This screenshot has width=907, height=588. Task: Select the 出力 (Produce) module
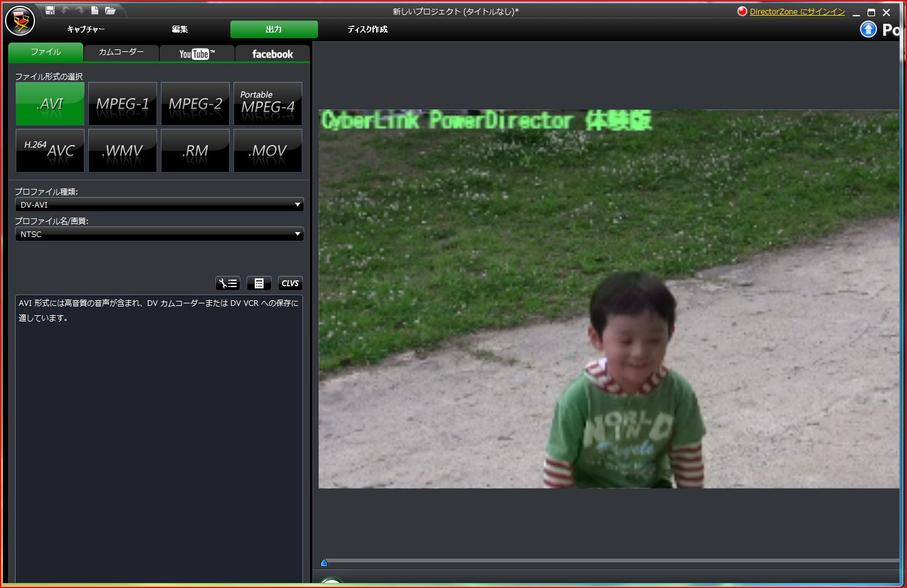[x=274, y=29]
